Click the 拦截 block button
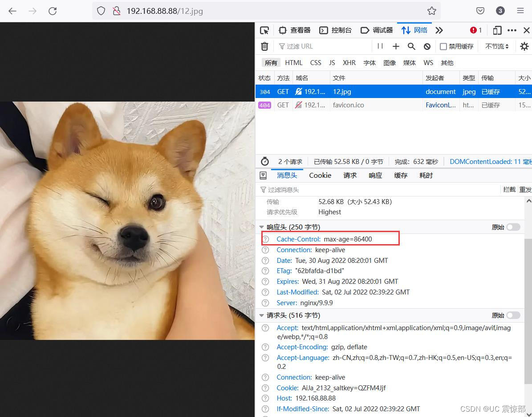 click(x=509, y=189)
